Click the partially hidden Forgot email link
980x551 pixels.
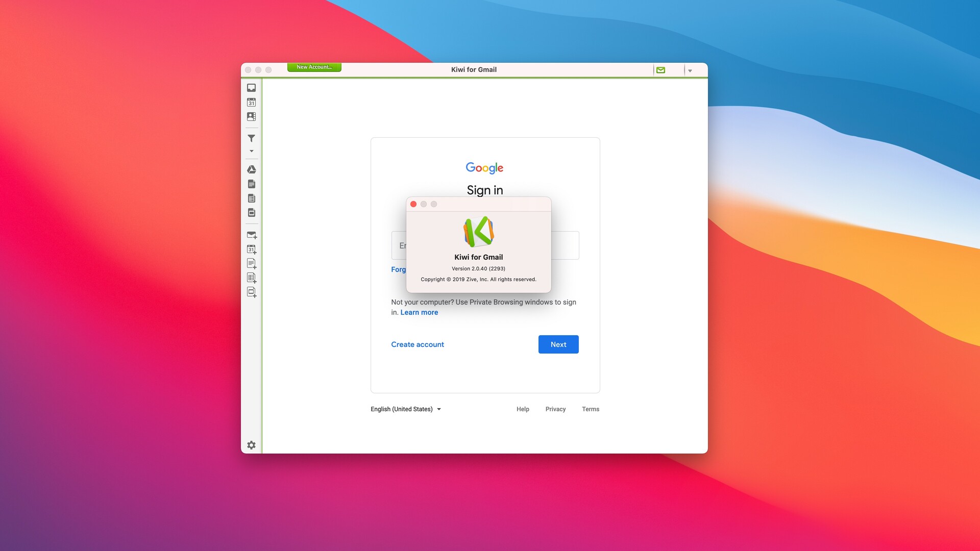[399, 269]
